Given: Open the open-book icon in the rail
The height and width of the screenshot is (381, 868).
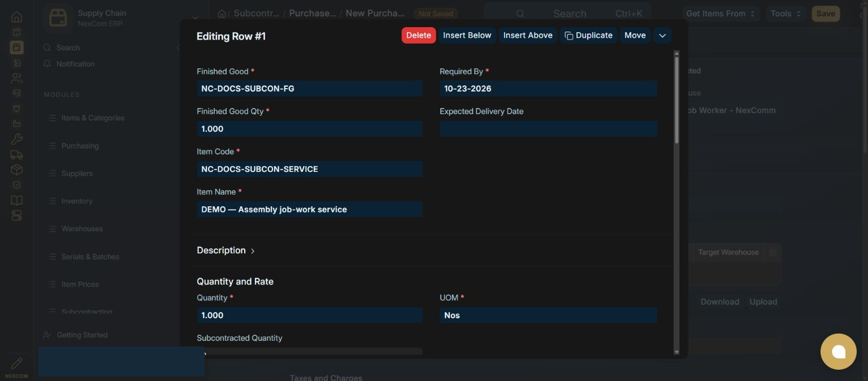Looking at the screenshot, I should pos(16,200).
